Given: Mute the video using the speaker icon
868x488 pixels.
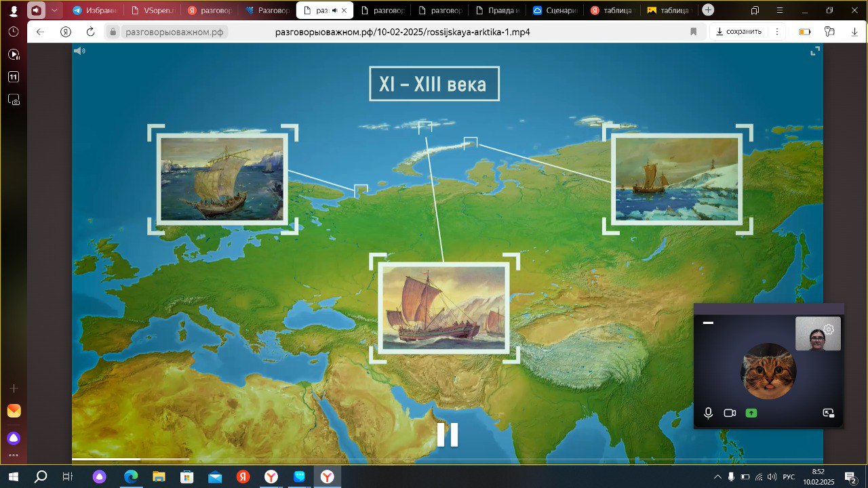Looking at the screenshot, I should click(79, 51).
